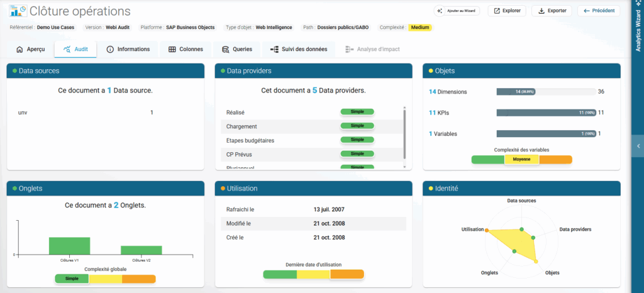This screenshot has height=293, width=644.
Task: Click green status dot in Onglets header
Action: (15, 189)
